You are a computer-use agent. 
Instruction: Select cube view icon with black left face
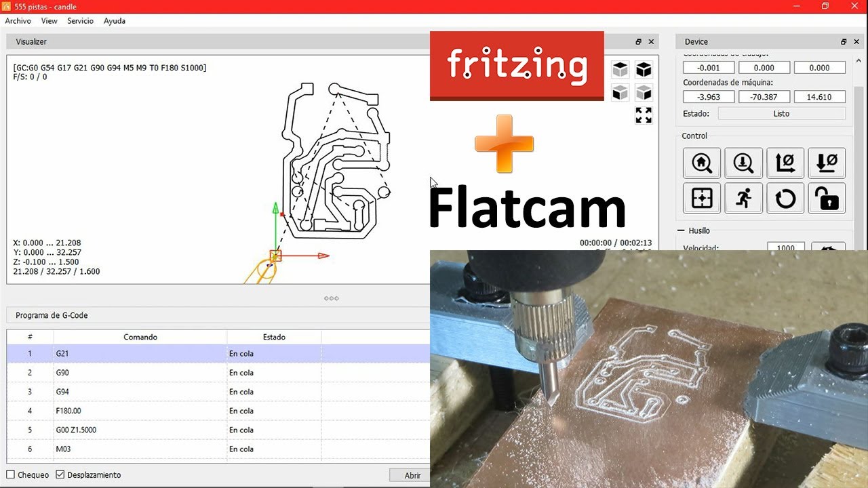pos(620,92)
